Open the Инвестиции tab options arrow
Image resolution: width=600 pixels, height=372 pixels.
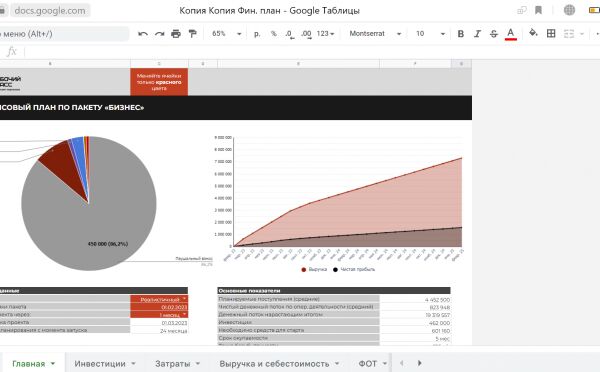[x=133, y=363]
